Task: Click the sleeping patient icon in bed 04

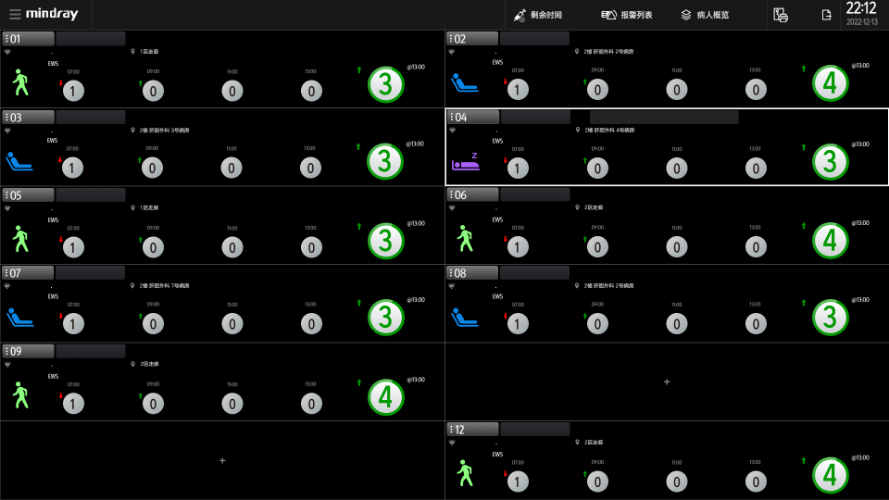Action: click(465, 160)
